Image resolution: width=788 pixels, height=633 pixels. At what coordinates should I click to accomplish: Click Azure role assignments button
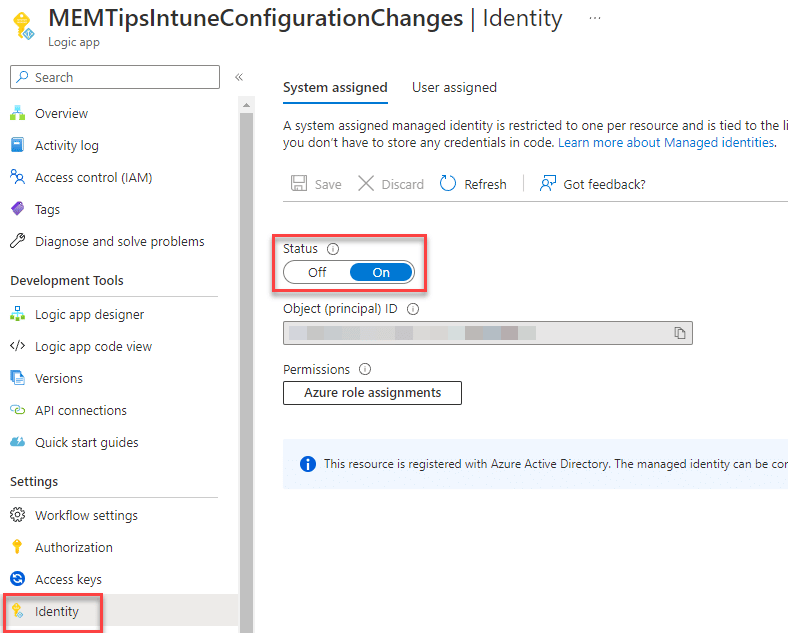(372, 393)
